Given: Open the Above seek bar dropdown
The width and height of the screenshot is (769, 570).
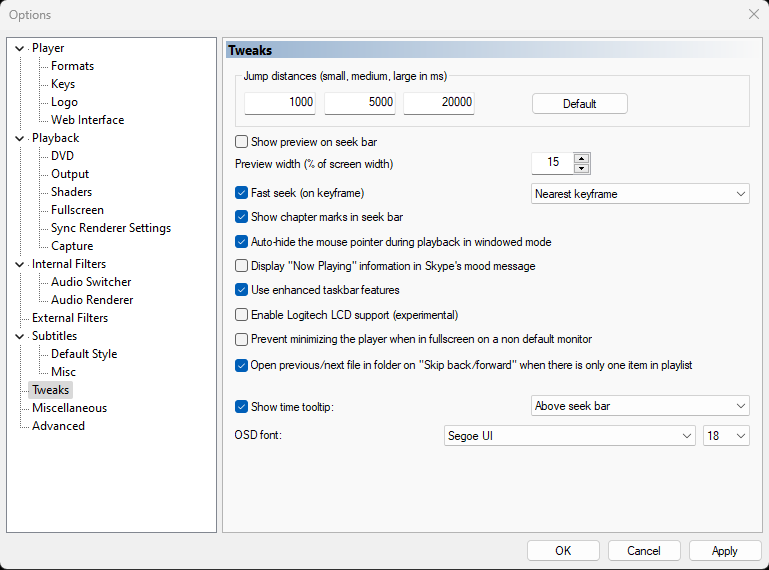Looking at the screenshot, I should [x=640, y=406].
